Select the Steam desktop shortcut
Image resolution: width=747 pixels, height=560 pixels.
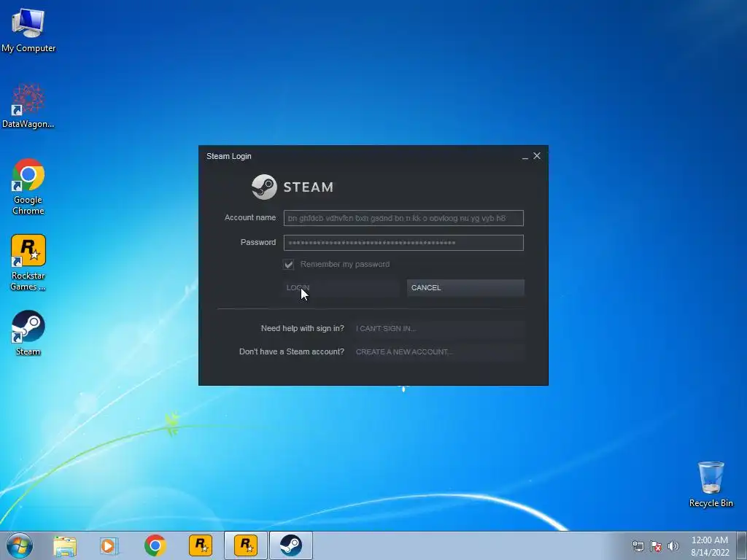(x=28, y=332)
